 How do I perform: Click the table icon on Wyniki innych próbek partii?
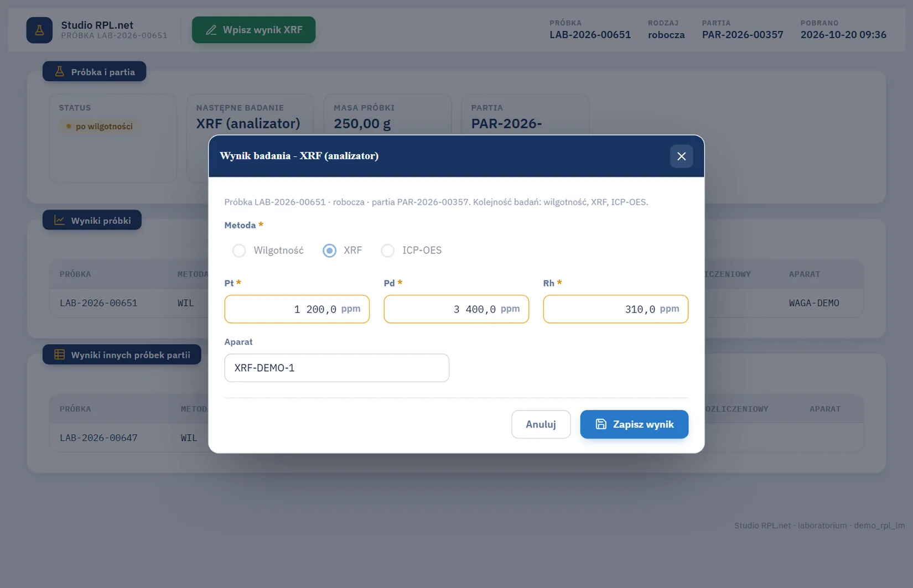click(59, 355)
